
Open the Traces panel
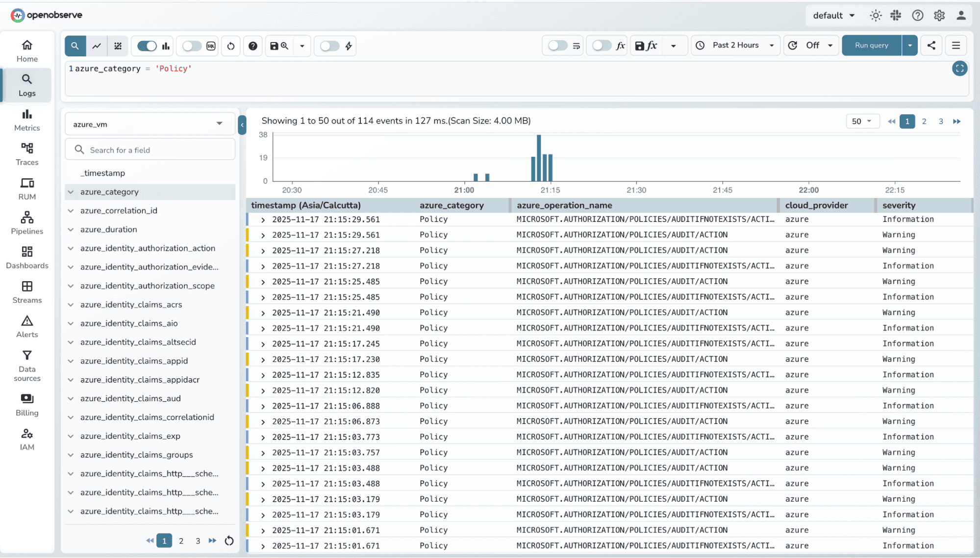(26, 153)
